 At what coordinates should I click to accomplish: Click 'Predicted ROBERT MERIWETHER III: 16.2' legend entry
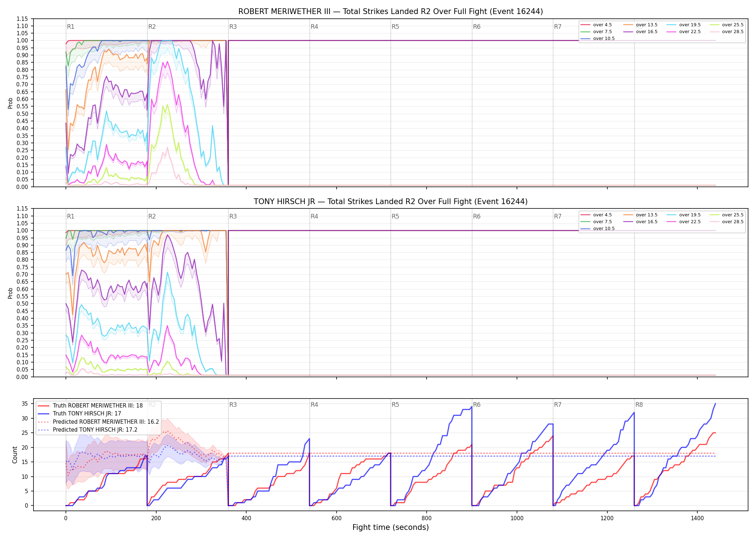pos(98,422)
